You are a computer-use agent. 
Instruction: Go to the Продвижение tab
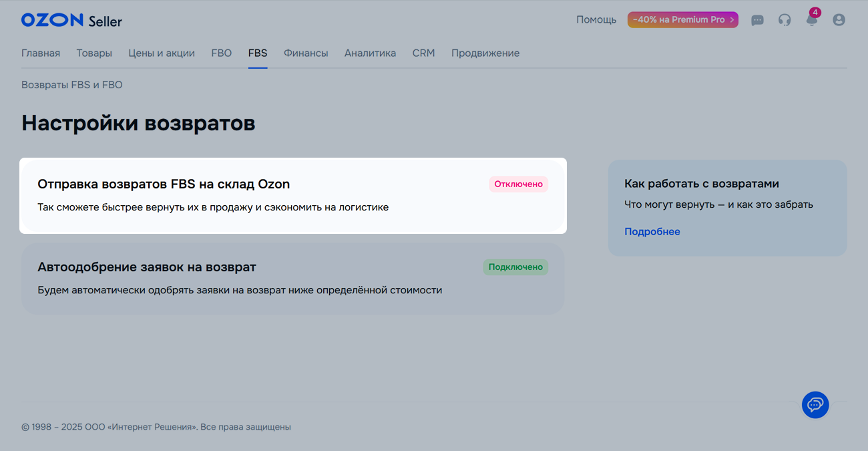click(x=485, y=53)
